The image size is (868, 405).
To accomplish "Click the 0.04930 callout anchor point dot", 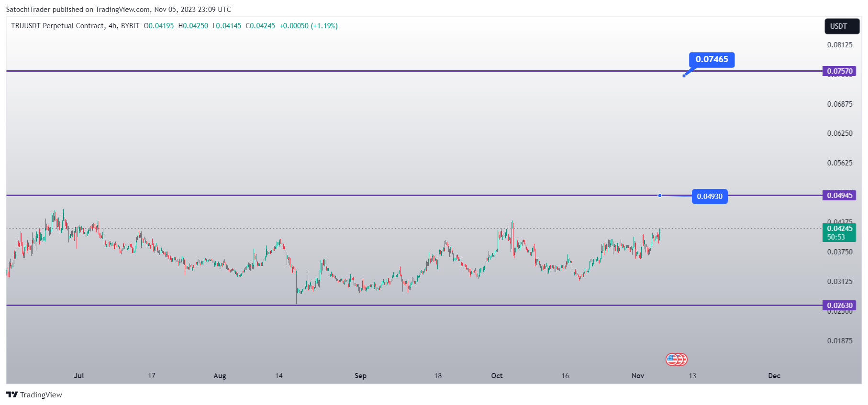I will click(x=660, y=196).
